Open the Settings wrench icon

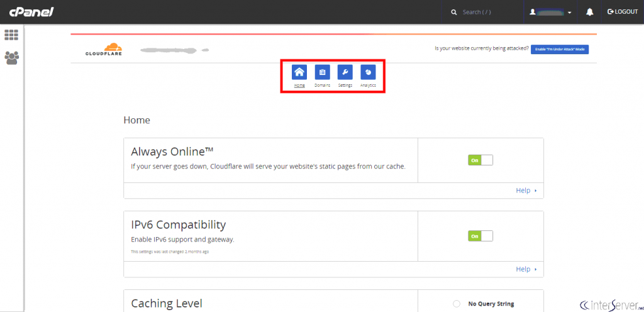tap(345, 72)
